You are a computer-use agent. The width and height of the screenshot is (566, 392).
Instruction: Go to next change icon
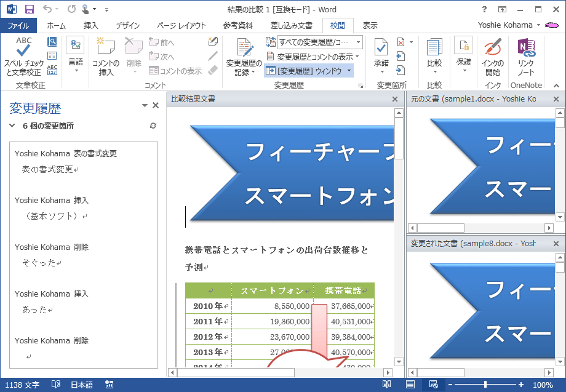401,70
